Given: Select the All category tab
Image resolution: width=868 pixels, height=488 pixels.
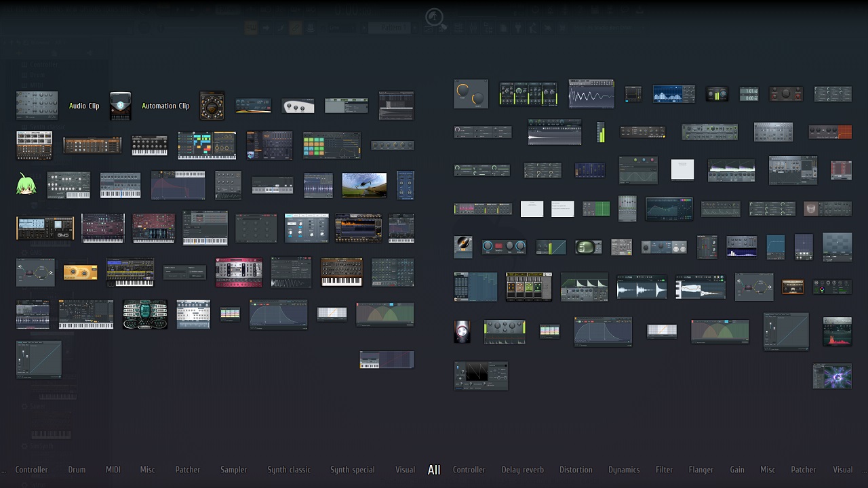Looking at the screenshot, I should tap(434, 470).
